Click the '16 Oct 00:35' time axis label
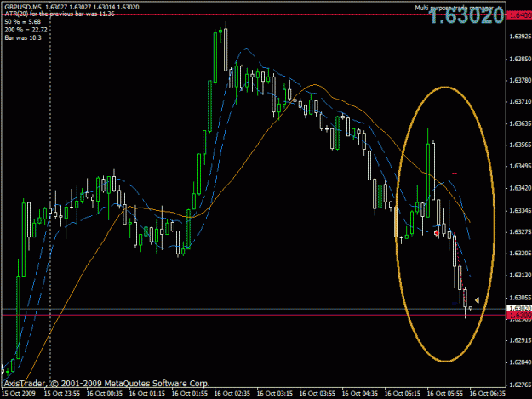532x399 pixels. click(x=105, y=393)
